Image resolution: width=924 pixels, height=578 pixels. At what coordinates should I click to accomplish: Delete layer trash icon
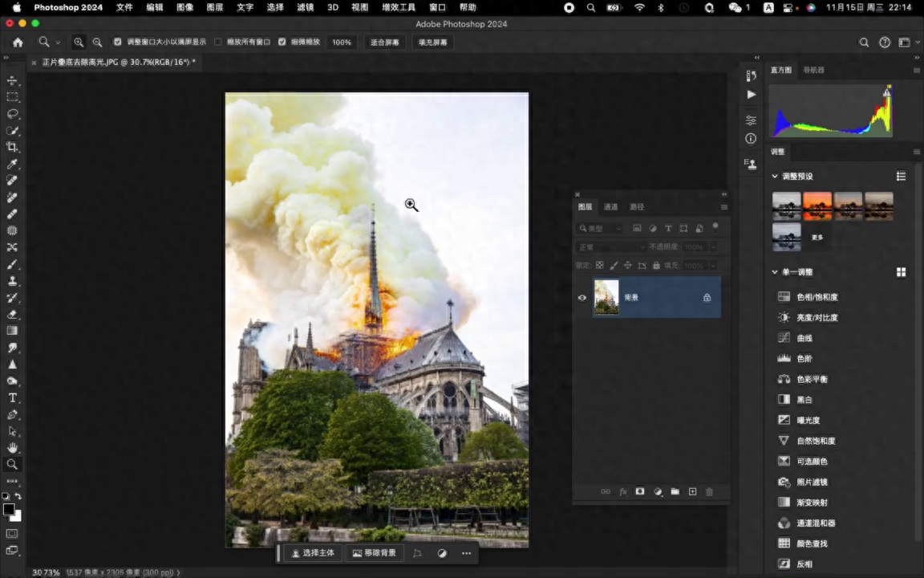[x=710, y=491]
